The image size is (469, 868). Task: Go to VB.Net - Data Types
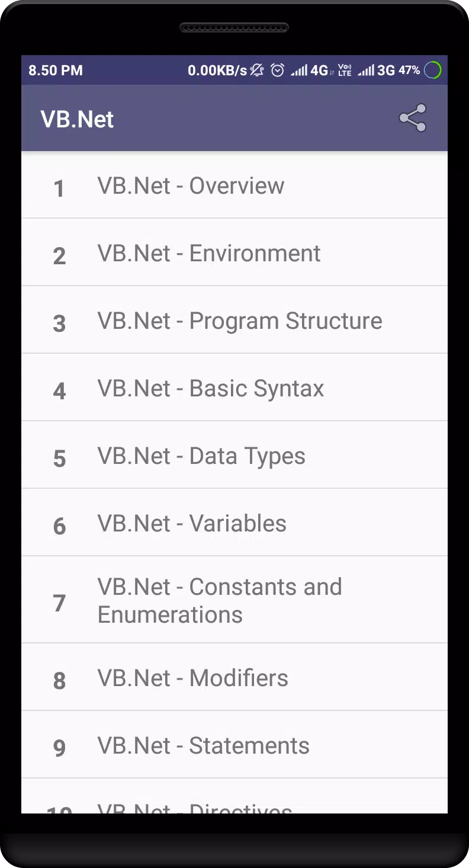click(x=234, y=456)
